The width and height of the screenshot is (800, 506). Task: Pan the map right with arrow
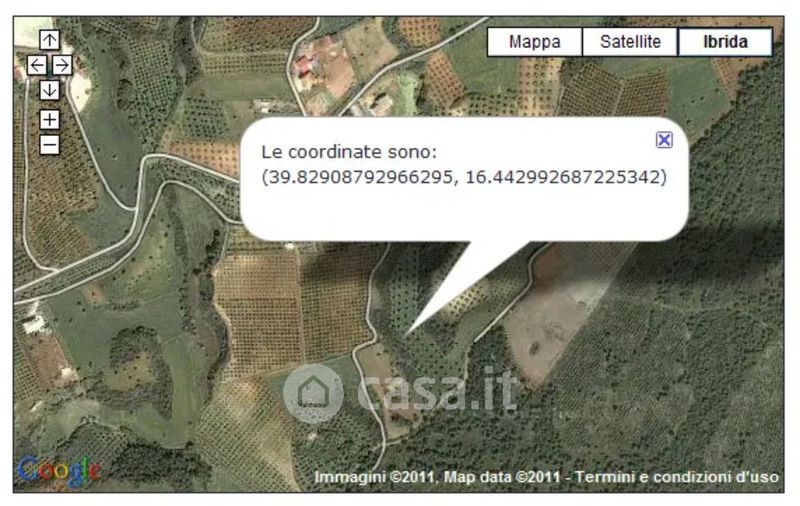pos(62,65)
